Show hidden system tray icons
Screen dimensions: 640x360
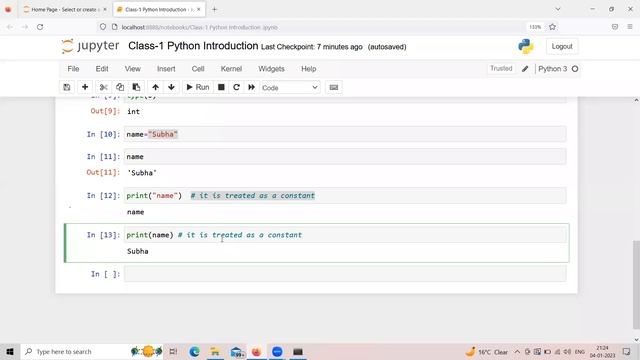click(x=517, y=351)
